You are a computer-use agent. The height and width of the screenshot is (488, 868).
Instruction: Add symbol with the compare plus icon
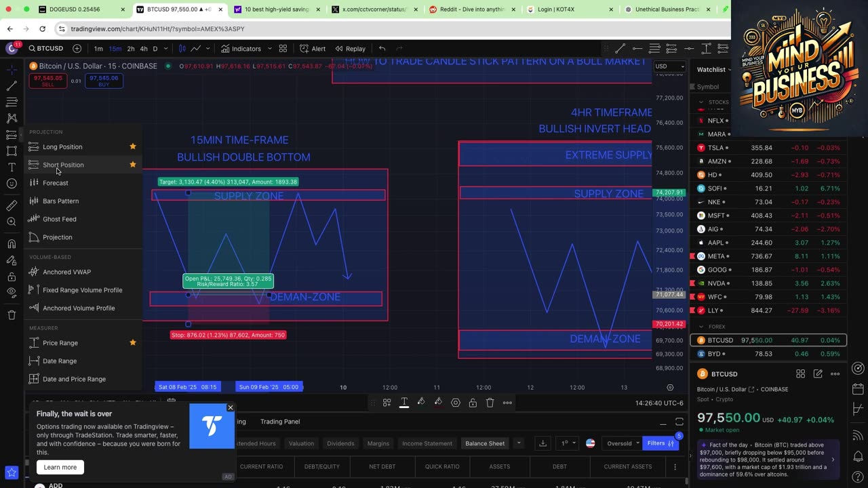tap(77, 49)
